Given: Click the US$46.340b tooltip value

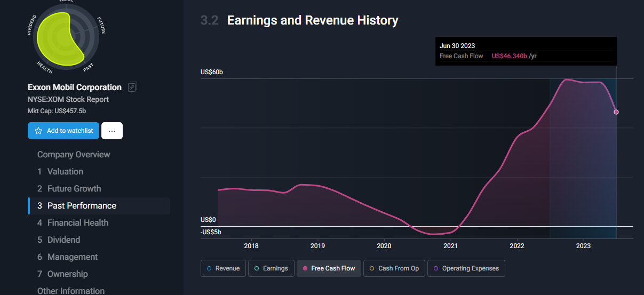Looking at the screenshot, I should (510, 56).
